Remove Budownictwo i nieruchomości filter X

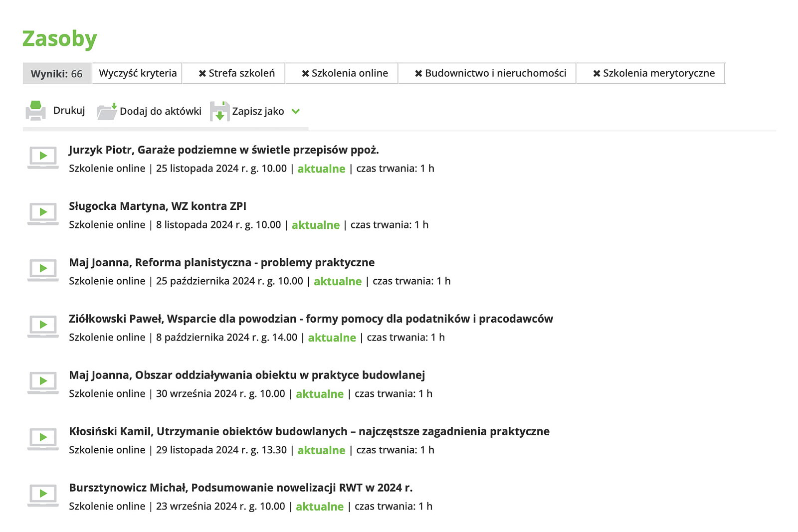click(418, 74)
